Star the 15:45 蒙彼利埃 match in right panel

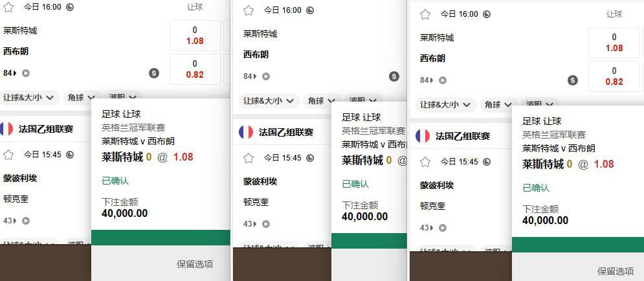pos(425,161)
